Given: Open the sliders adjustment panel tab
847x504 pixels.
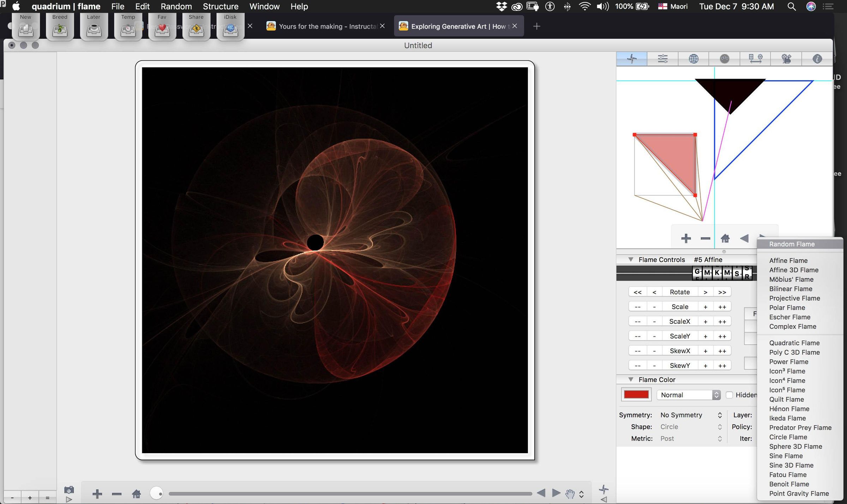Looking at the screenshot, I should pos(663,59).
